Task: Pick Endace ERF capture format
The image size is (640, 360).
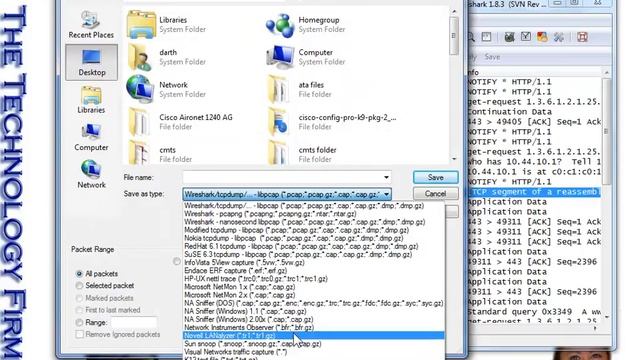Action: (x=313, y=271)
